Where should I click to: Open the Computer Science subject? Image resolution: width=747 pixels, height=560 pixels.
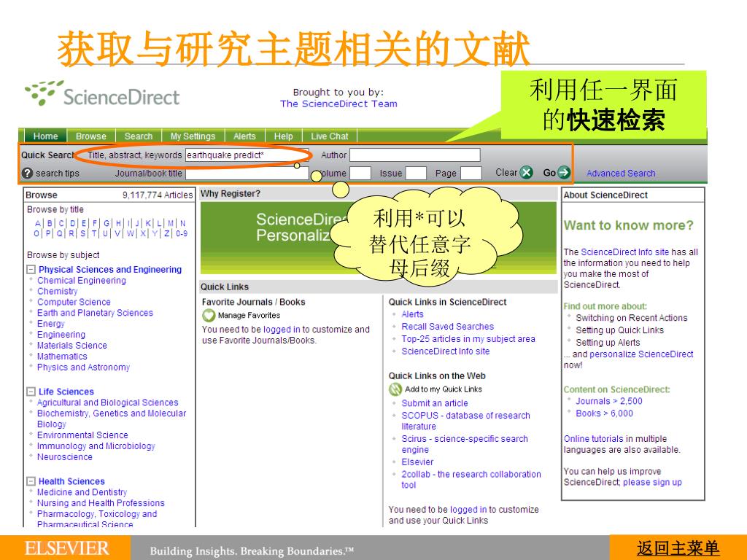pyautogui.click(x=74, y=302)
